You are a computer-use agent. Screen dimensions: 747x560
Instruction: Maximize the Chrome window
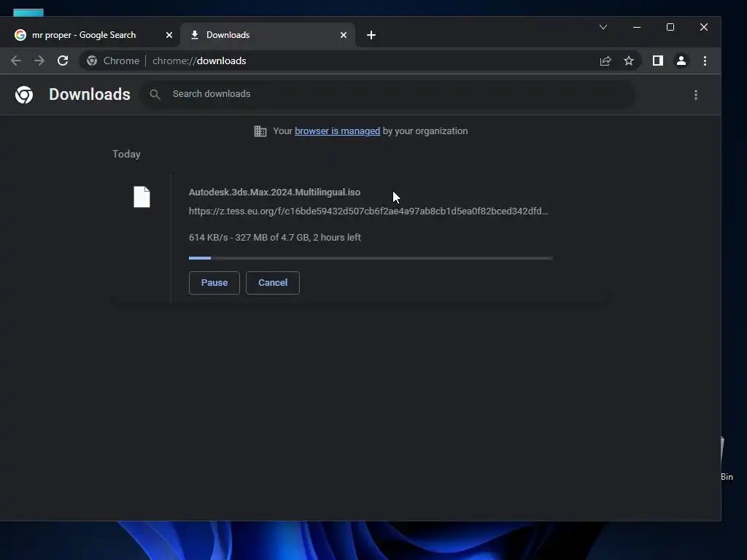(670, 27)
